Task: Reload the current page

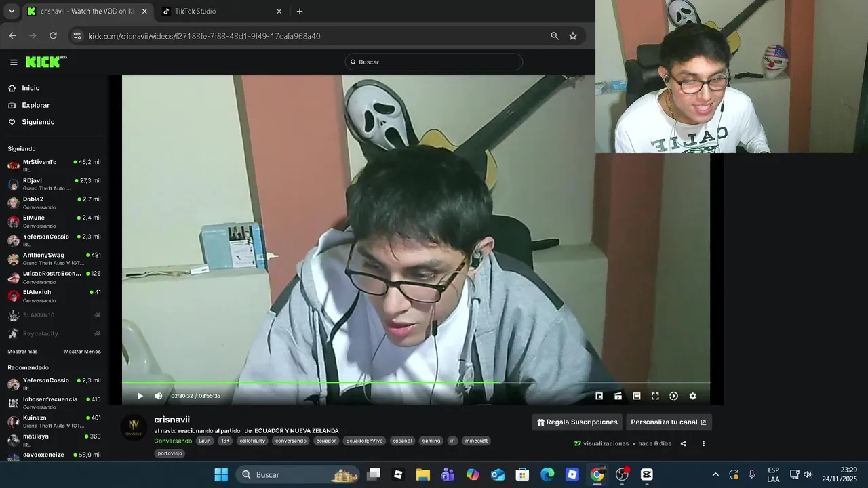Action: [53, 36]
